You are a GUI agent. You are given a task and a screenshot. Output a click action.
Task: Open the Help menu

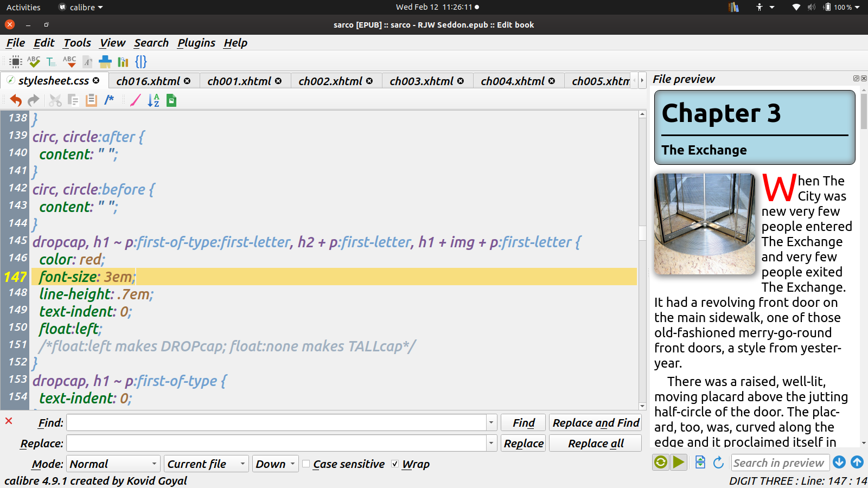(x=235, y=43)
